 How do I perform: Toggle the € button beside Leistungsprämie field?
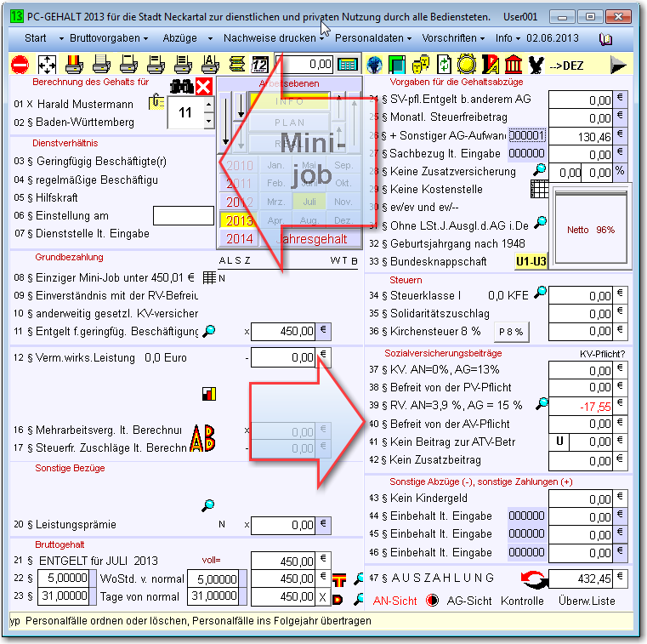[x=323, y=525]
